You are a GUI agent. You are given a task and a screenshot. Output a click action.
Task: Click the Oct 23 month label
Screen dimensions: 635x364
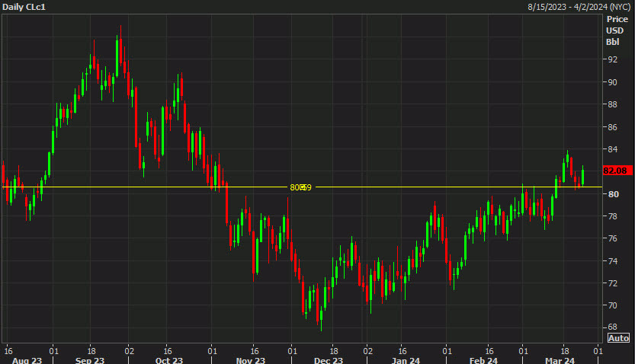(169, 360)
